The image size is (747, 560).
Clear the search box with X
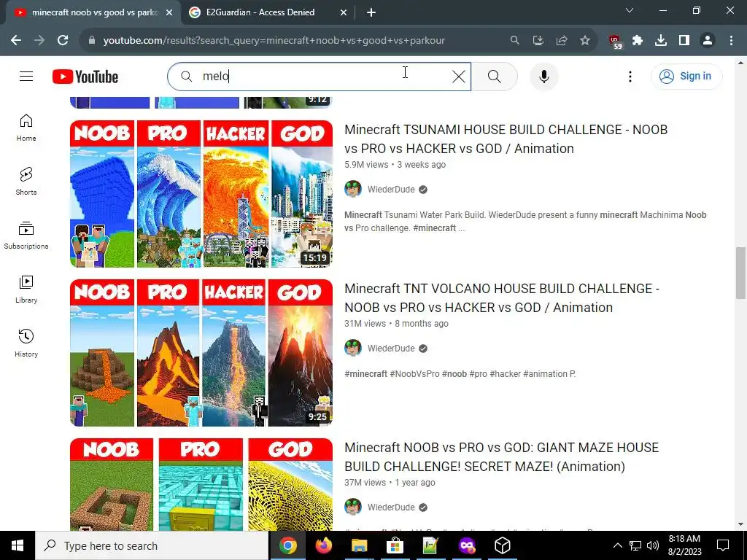point(458,76)
